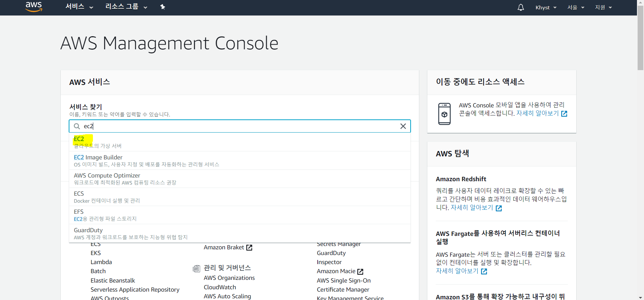
Task: Open AWS Single Sign-On link
Action: coord(343,281)
